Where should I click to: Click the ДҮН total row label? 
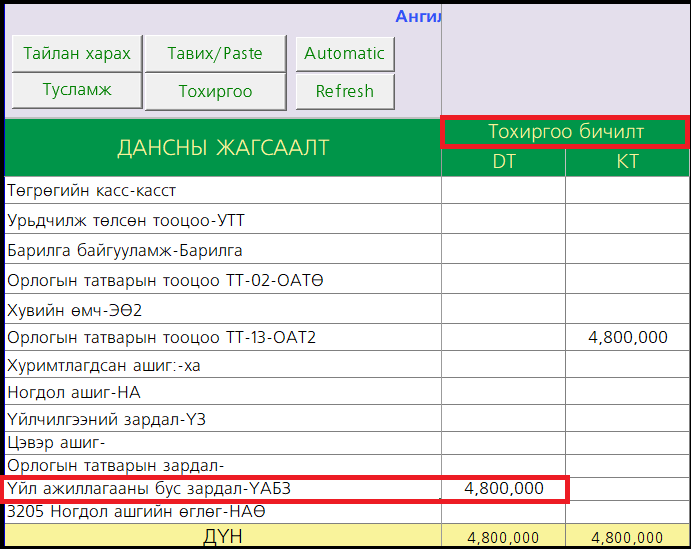222,537
